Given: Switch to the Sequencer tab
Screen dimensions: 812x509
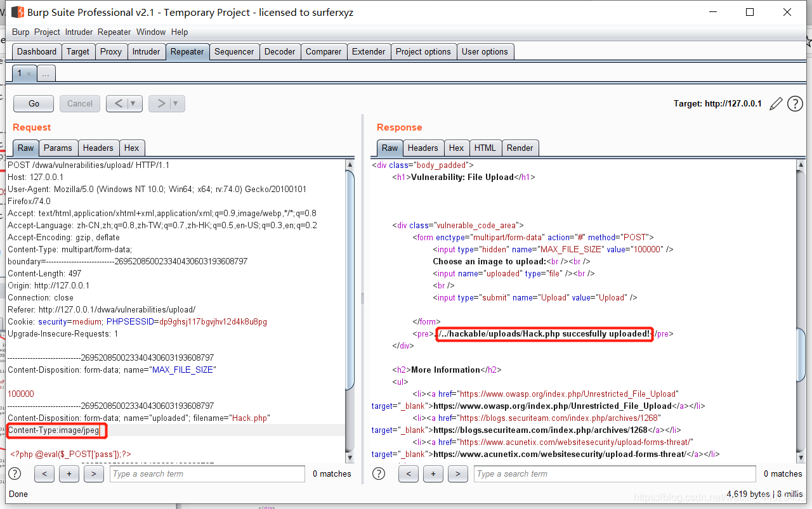Looking at the screenshot, I should (234, 51).
